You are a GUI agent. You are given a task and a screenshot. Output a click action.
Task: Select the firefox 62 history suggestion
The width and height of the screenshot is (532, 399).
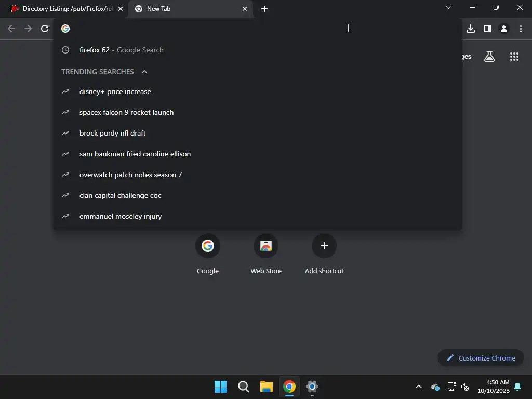click(258, 50)
